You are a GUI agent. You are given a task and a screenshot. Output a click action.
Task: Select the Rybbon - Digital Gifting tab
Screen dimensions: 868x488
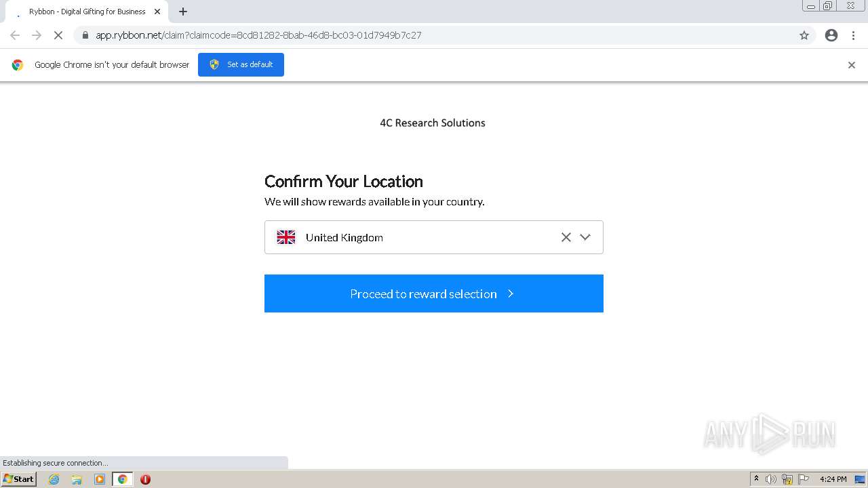[87, 12]
